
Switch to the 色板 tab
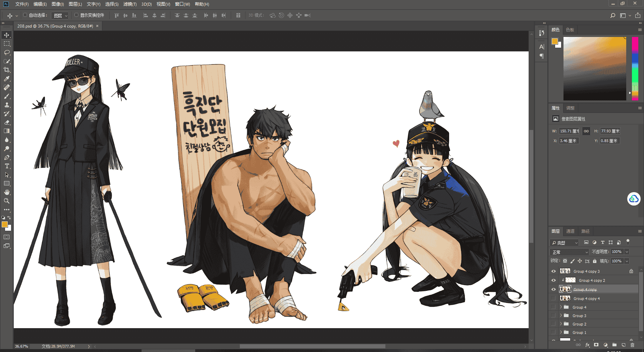[570, 30]
